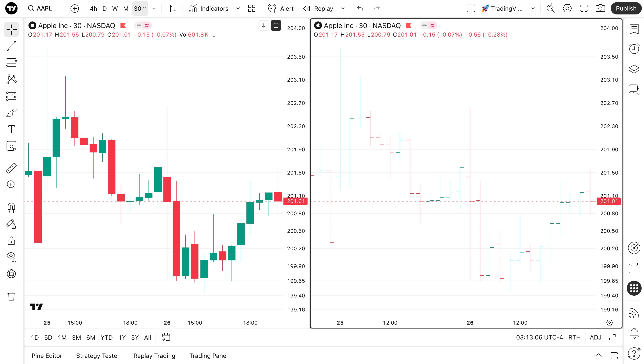Open the economic calendar icon
644x364 pixels.
coord(634,268)
